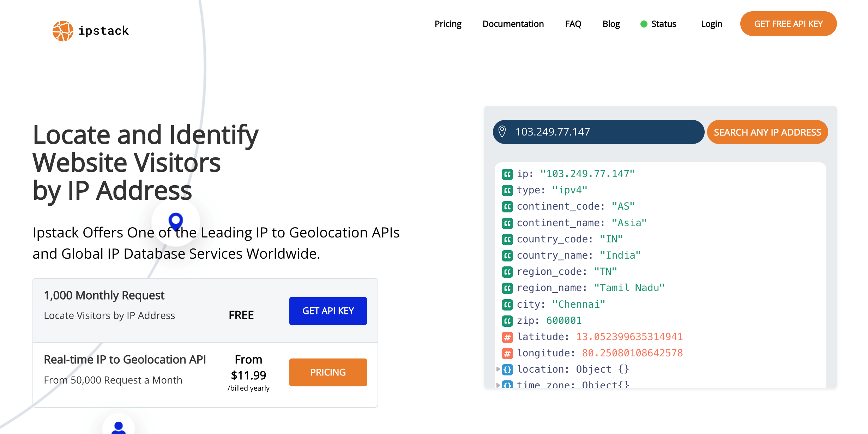Expand the location Object node

point(498,369)
